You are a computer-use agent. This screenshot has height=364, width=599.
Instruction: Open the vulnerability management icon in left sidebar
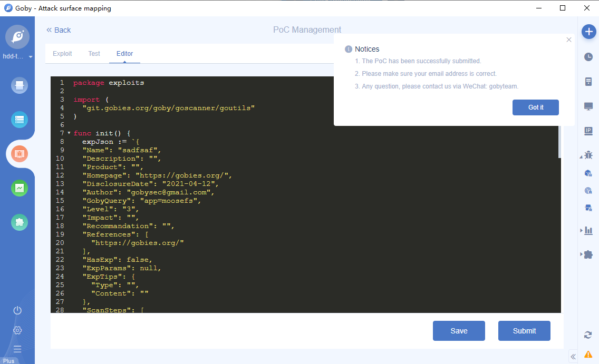[19, 154]
